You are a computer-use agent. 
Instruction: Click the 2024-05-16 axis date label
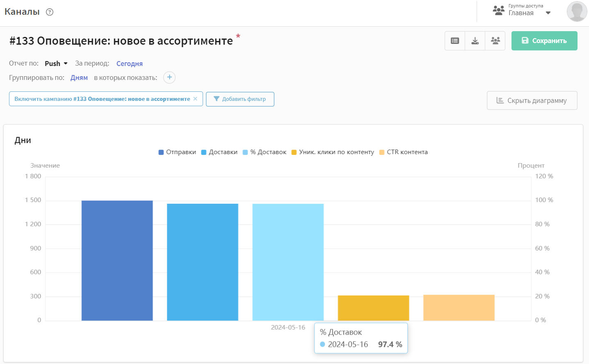point(288,327)
